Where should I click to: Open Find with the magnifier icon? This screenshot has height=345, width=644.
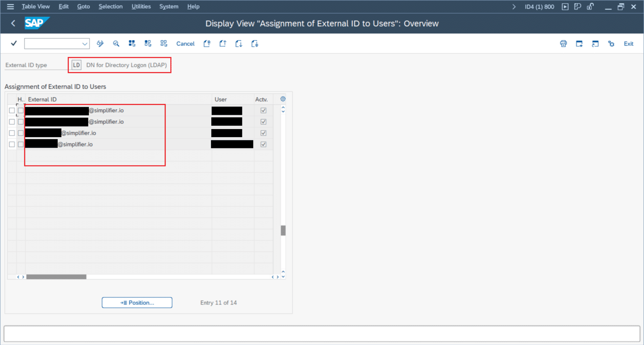pos(116,43)
